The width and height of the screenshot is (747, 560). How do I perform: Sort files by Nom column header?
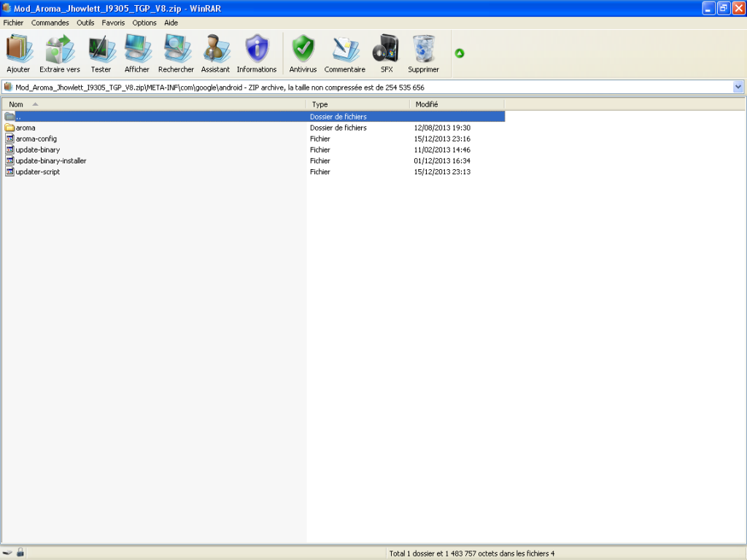pyautogui.click(x=154, y=104)
